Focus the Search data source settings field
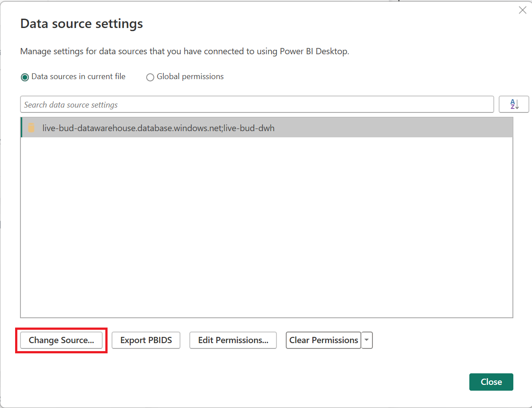532x408 pixels. [257, 104]
